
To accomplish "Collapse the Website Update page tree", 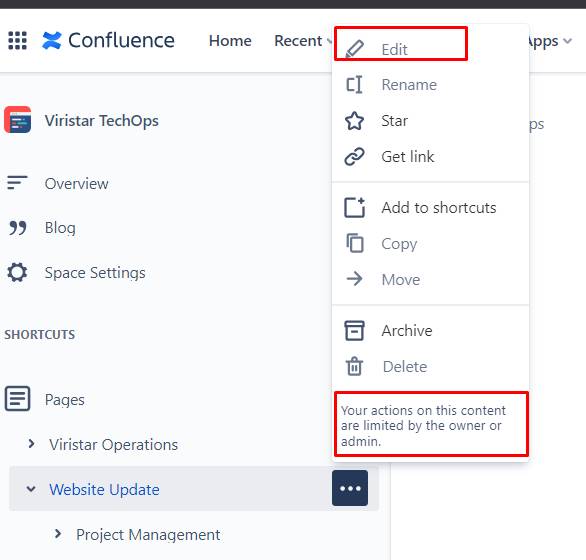I will pyautogui.click(x=31, y=489).
